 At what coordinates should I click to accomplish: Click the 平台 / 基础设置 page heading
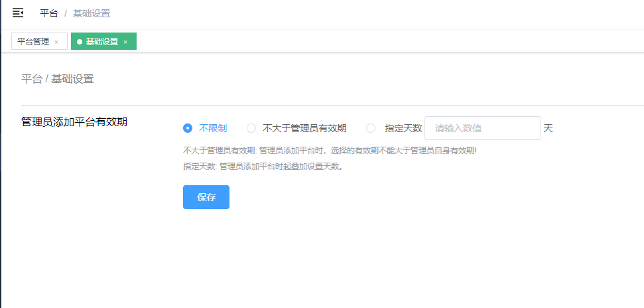coord(58,79)
